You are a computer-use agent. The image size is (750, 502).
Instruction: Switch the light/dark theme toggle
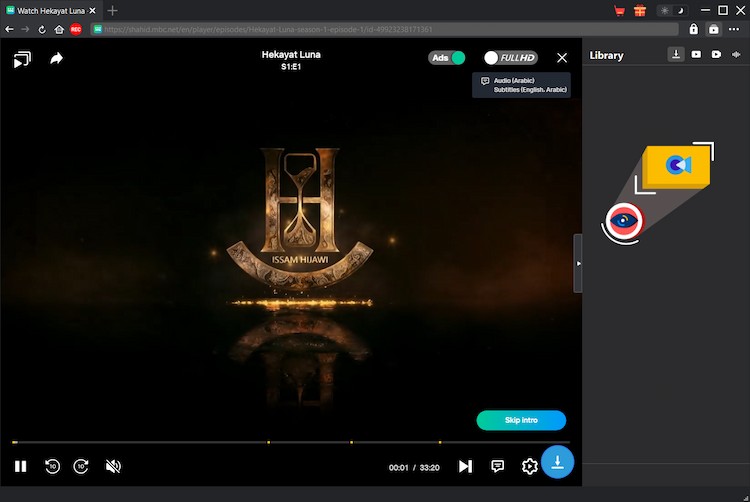click(672, 11)
